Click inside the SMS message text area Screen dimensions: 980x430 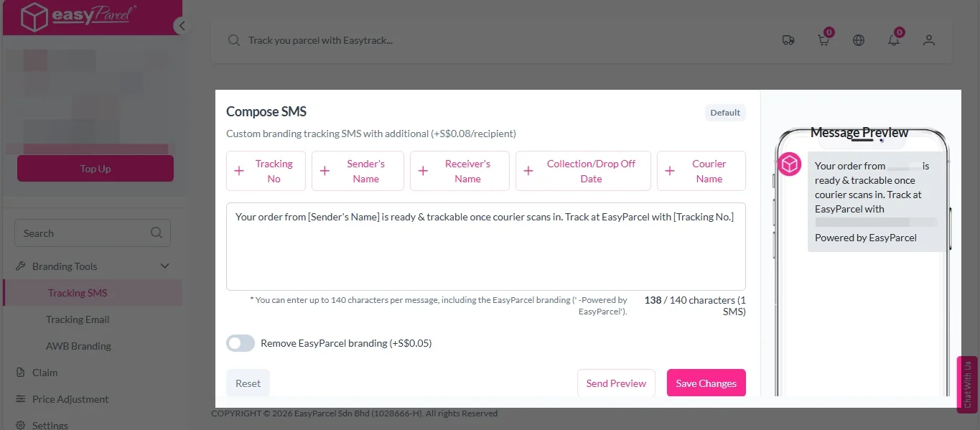click(x=485, y=251)
